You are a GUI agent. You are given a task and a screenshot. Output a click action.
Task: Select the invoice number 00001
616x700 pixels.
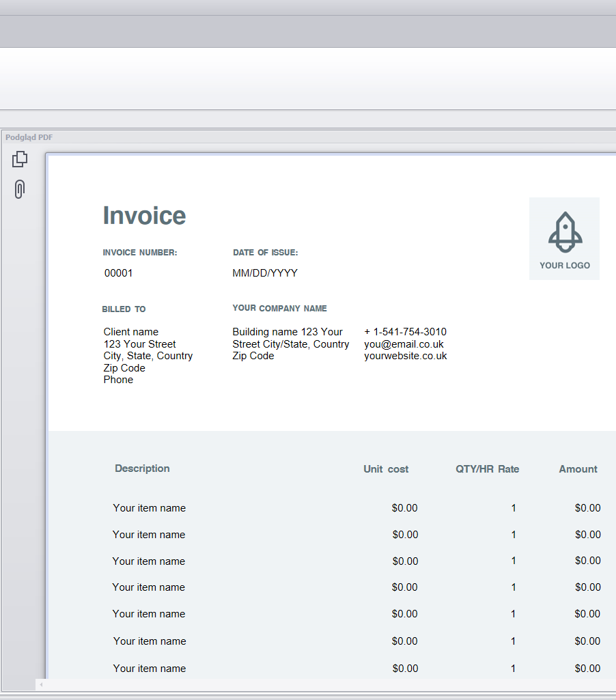pyautogui.click(x=119, y=273)
